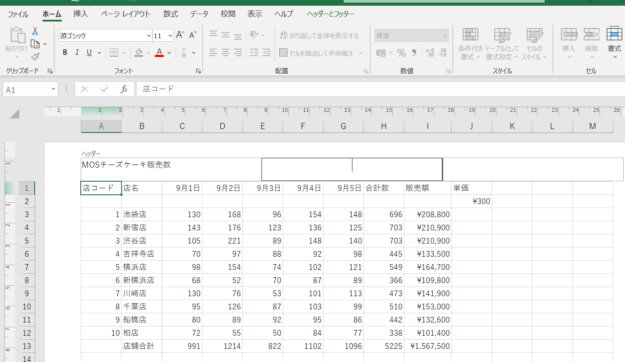Click increase decimal icon

(x=430, y=53)
